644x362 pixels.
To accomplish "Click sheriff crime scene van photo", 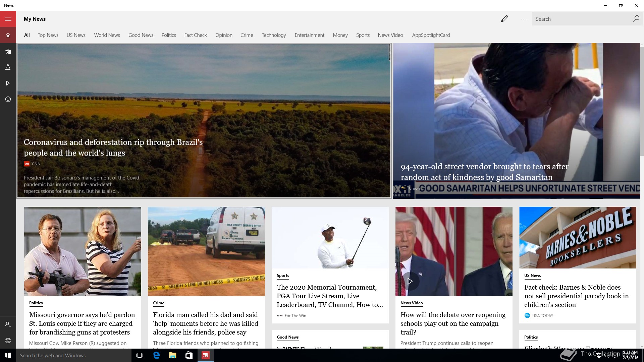I will pos(206,251).
